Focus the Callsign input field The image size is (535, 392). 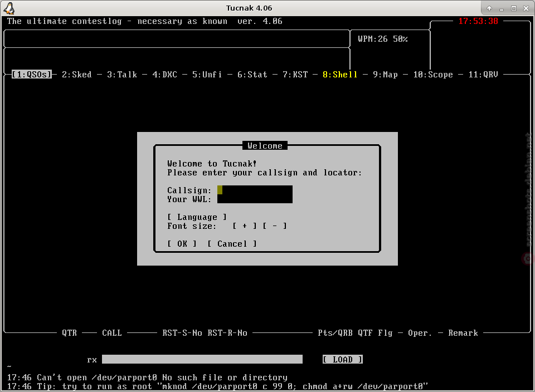coord(255,190)
